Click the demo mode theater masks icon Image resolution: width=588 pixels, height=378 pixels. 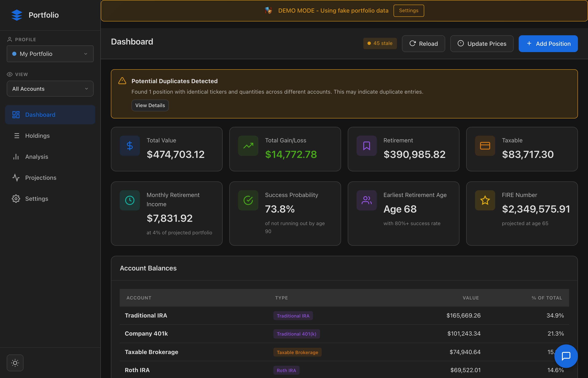tap(268, 10)
